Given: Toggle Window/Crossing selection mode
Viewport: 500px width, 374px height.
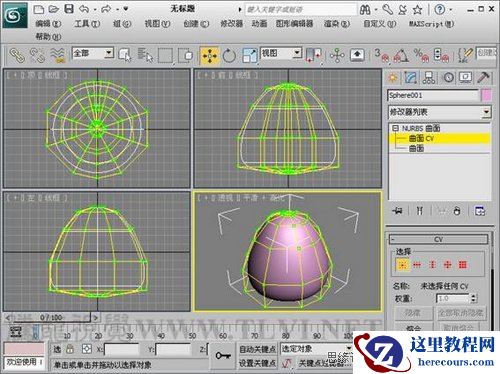Looking at the screenshot, I should (x=186, y=56).
